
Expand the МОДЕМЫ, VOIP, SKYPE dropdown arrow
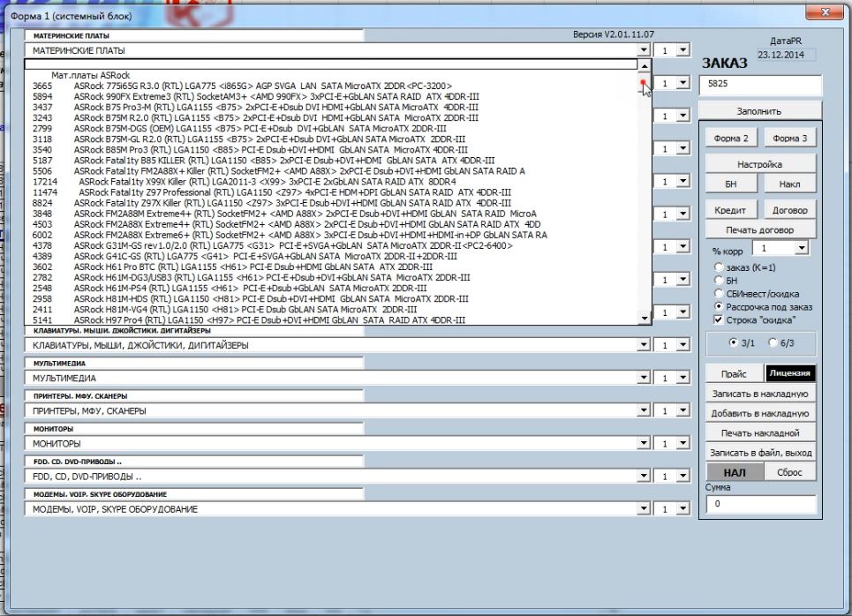(x=644, y=509)
